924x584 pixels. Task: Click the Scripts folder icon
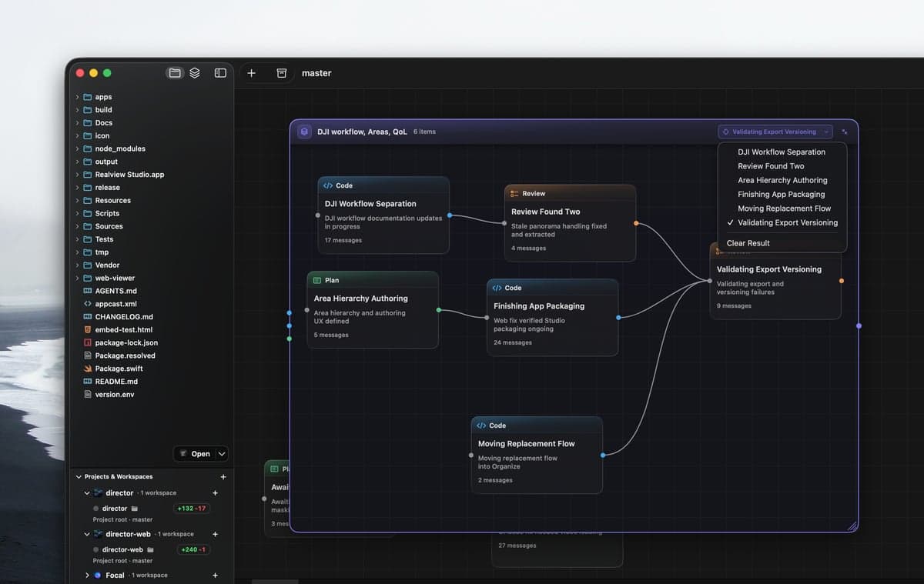(88, 213)
